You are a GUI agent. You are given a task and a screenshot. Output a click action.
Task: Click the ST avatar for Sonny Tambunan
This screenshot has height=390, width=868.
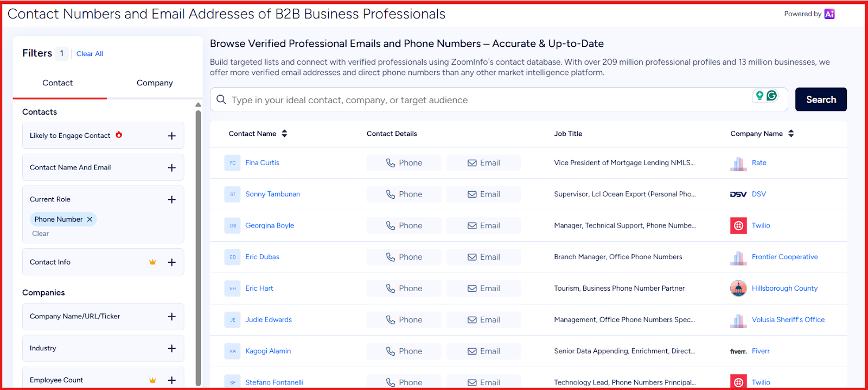click(233, 194)
